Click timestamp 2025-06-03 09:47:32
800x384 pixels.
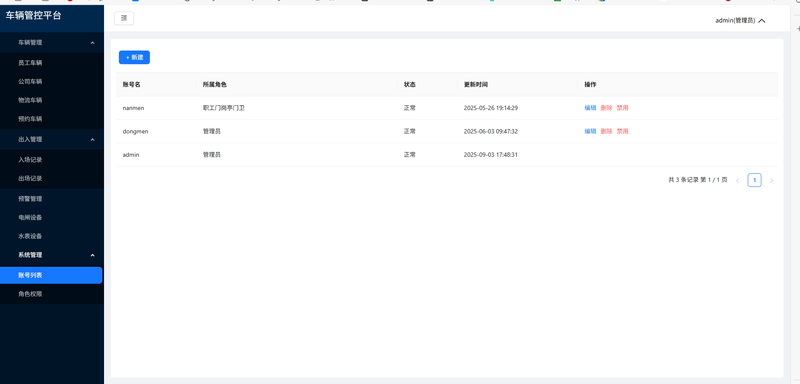click(x=491, y=132)
